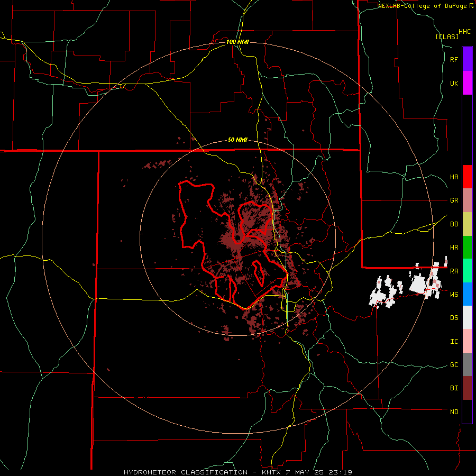Image resolution: width=476 pixels, height=476 pixels.
Task: Click the RA legend label
Action: point(454,271)
